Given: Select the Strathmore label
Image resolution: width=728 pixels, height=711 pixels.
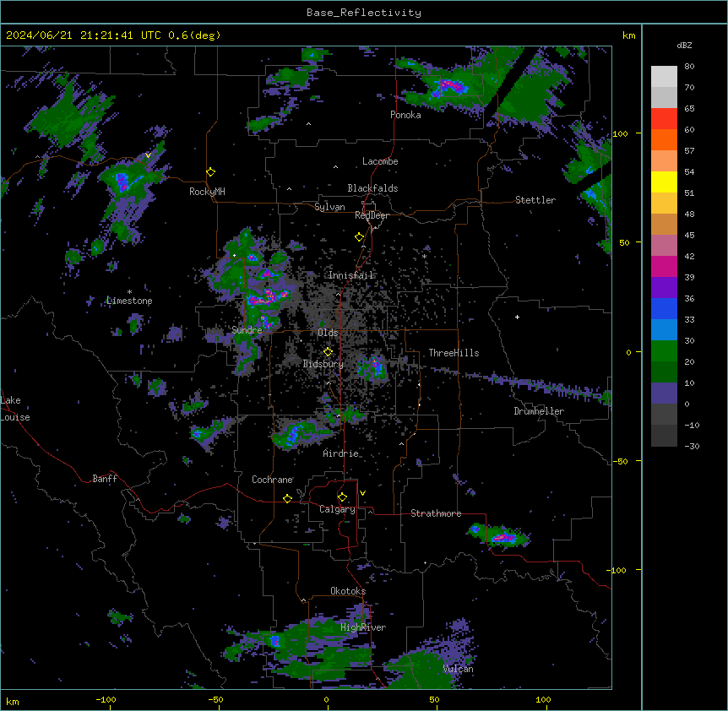Looking at the screenshot, I should click(x=436, y=513).
